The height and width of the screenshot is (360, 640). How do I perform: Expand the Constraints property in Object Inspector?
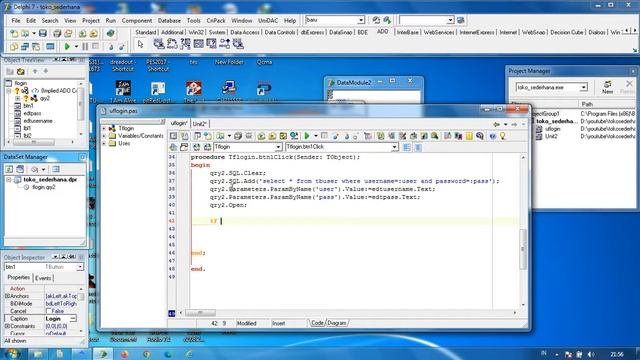(7, 326)
